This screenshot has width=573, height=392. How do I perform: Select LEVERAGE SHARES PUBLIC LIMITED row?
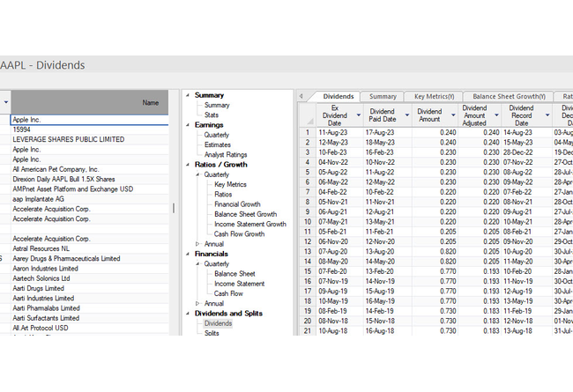point(90,139)
